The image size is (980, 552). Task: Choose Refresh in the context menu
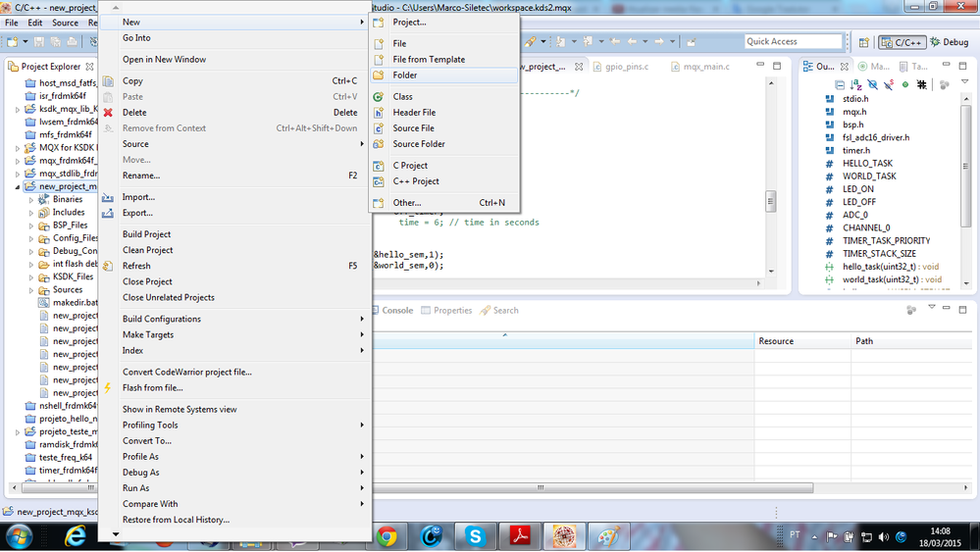pos(234,266)
